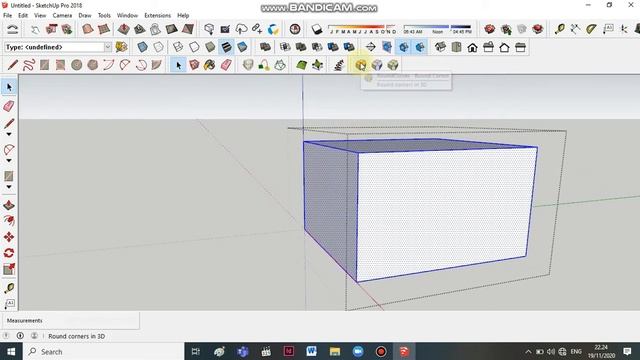Expand the Rectangle tool flyout arrow
This screenshot has height=360, width=640.
pyautogui.click(x=9, y=187)
